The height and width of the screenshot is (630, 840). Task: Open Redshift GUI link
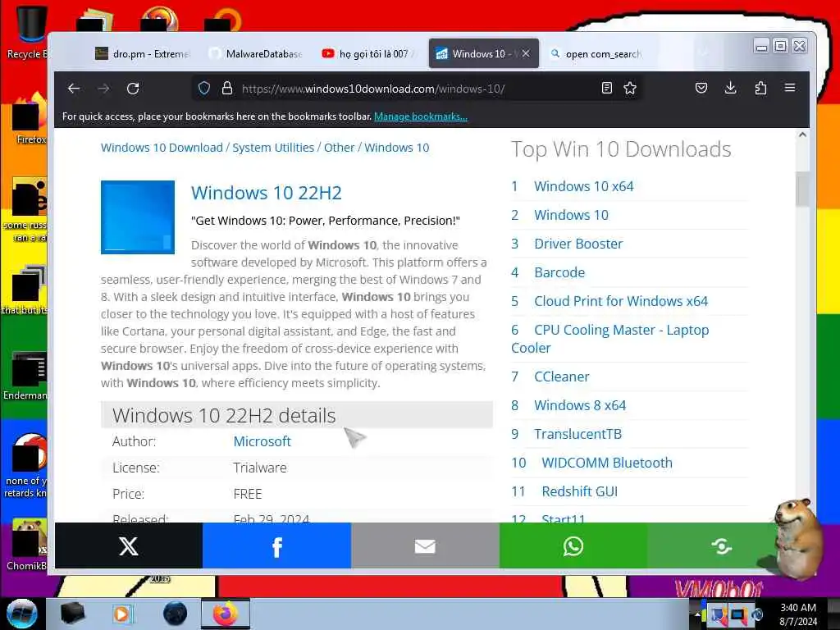pos(580,491)
